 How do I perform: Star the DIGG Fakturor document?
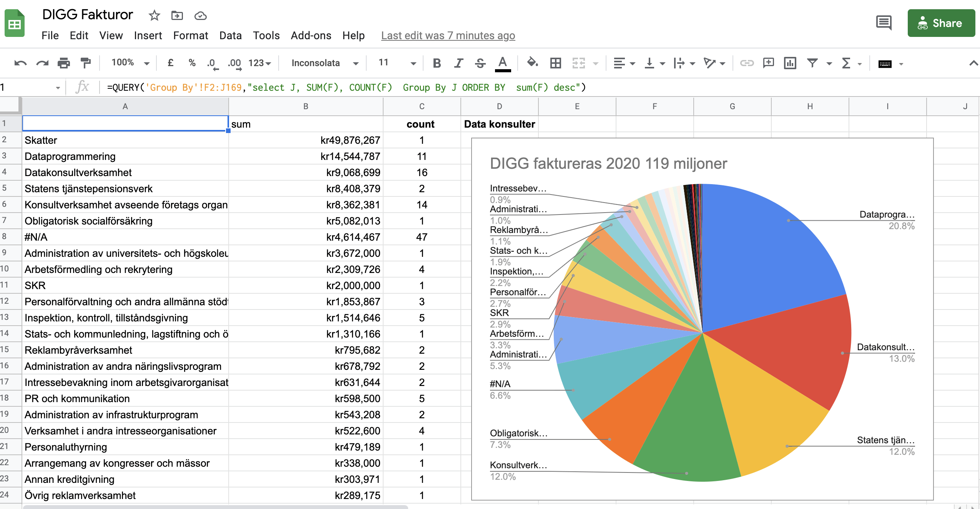click(154, 16)
